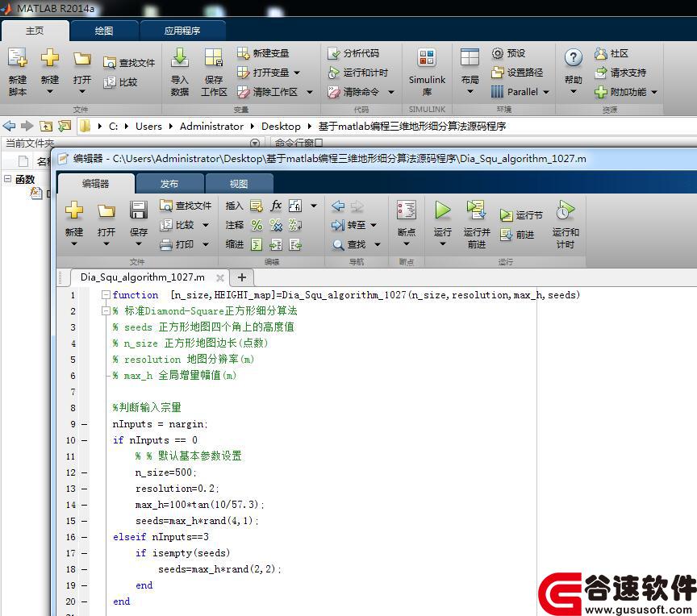Click the Help question mark icon
The image size is (697, 616).
tap(574, 58)
